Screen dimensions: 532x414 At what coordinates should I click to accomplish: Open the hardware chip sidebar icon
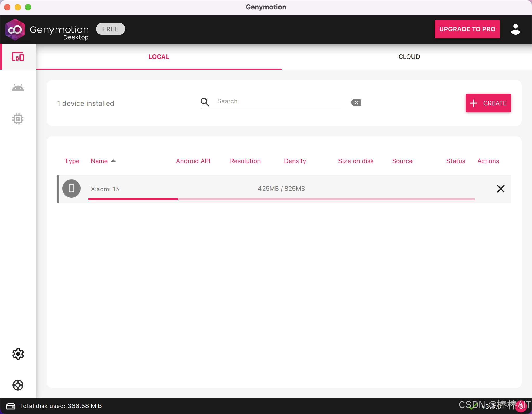[18, 119]
